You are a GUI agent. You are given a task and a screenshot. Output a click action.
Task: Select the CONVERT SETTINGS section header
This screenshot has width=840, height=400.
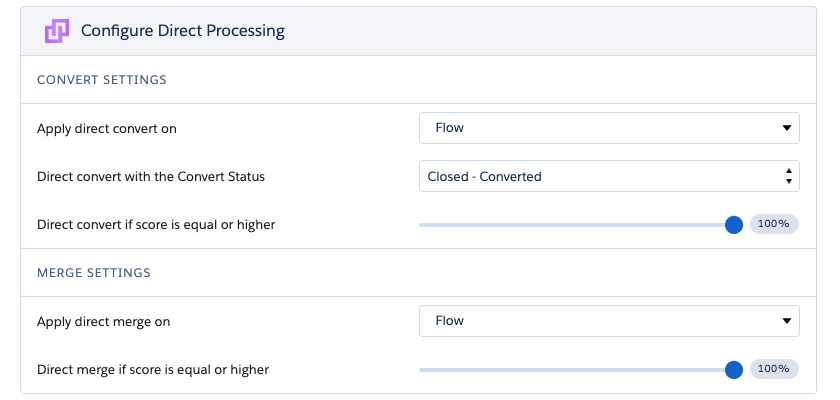[102, 80]
